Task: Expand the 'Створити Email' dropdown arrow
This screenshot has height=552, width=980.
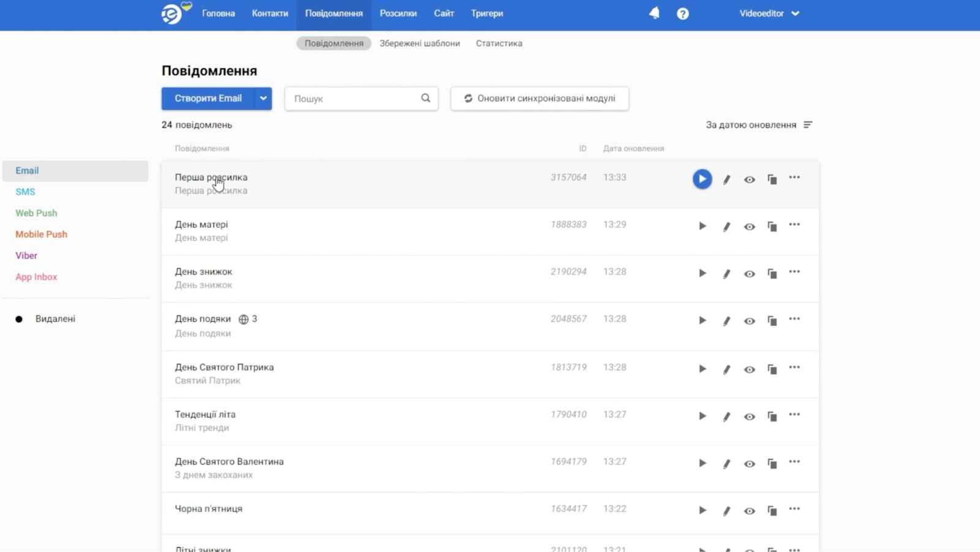Action: (263, 99)
